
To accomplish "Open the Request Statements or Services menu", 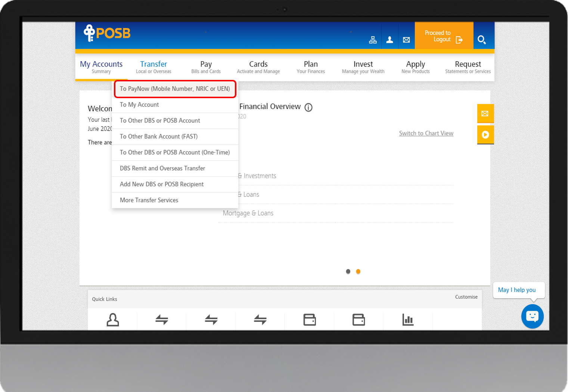I will (468, 67).
